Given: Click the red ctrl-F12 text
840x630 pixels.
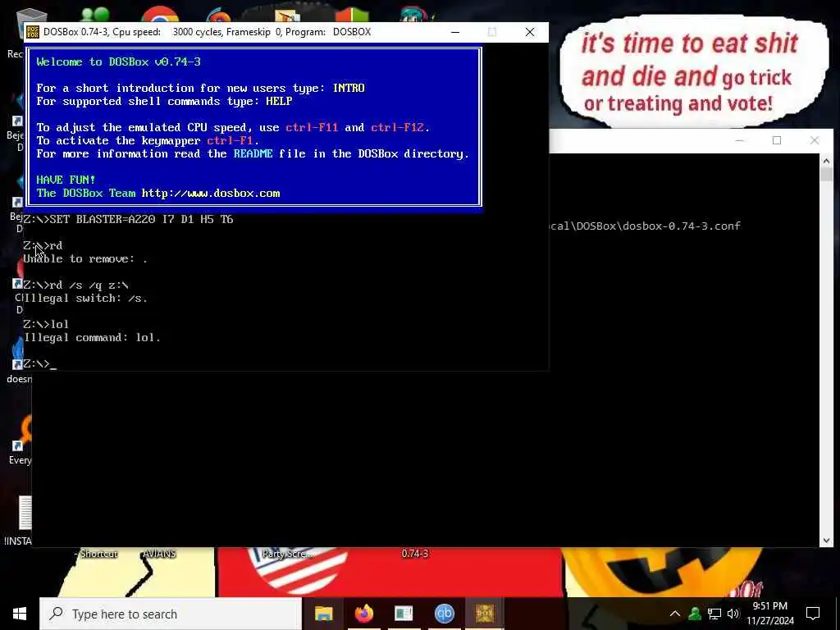Looking at the screenshot, I should [398, 127].
